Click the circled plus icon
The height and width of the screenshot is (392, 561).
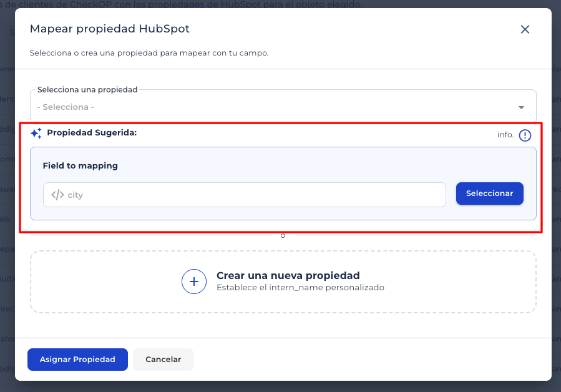click(194, 282)
